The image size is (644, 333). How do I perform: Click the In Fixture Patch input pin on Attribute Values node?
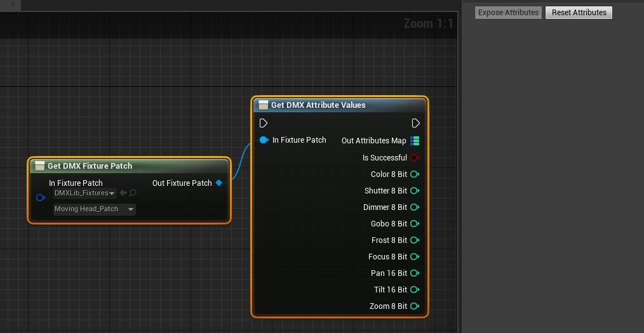264,140
